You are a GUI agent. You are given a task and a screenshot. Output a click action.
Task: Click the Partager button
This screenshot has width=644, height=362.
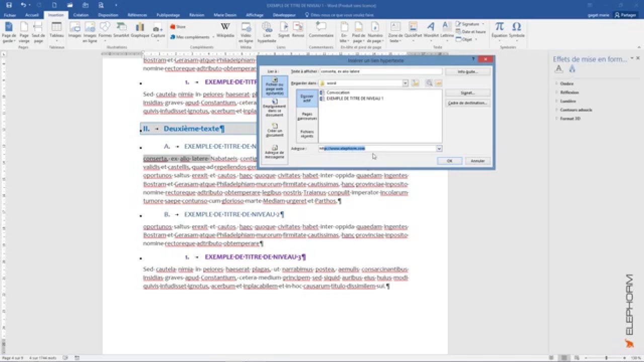[x=625, y=15]
